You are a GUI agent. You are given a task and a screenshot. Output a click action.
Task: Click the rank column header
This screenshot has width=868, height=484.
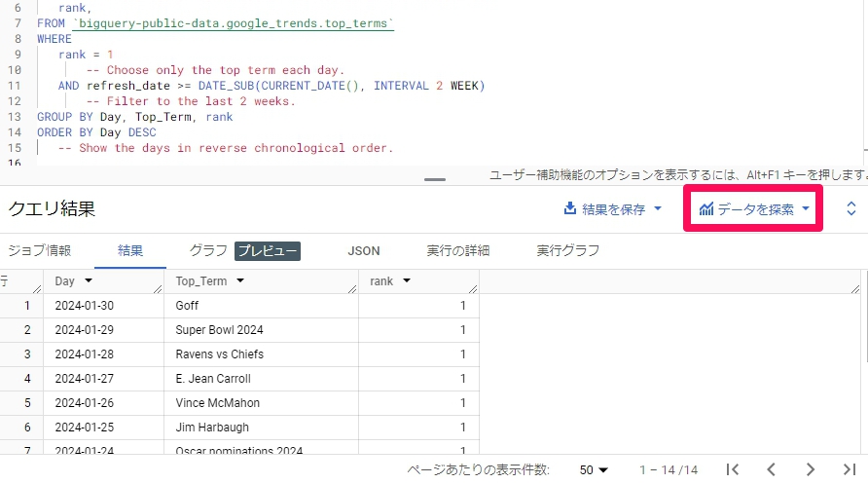[x=419, y=281]
